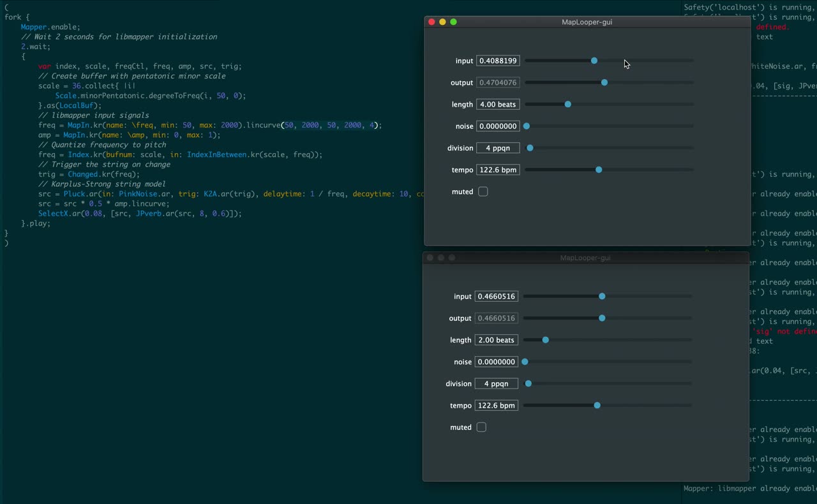Click the output slider knob in lower MapLooper window
817x504 pixels.
click(x=602, y=318)
